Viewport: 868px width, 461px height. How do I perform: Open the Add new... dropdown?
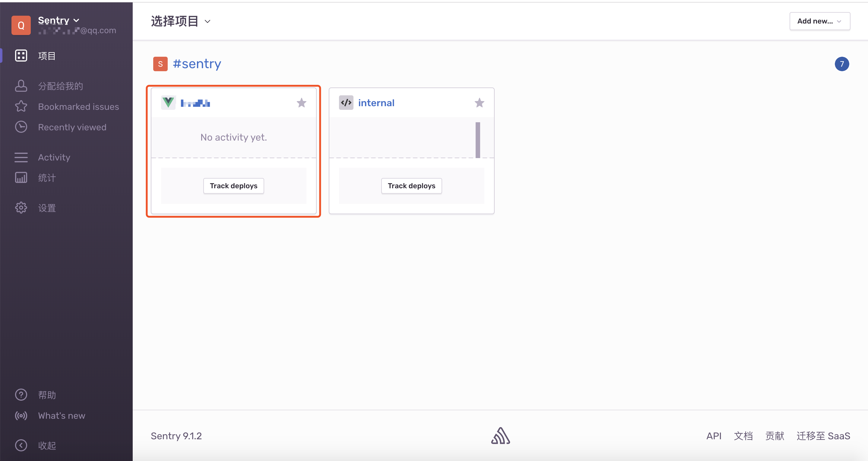[x=819, y=21]
